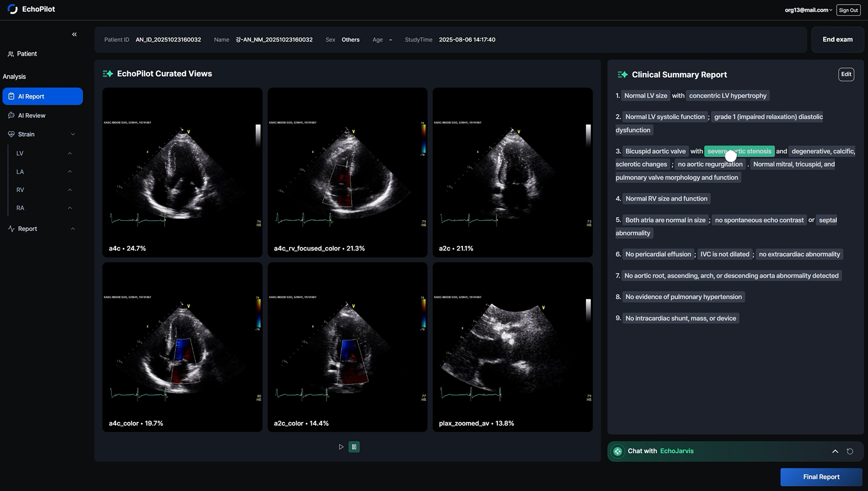Open the plax_zoomed_av view thumbnail
Image resolution: width=868 pixels, height=491 pixels.
pos(513,347)
